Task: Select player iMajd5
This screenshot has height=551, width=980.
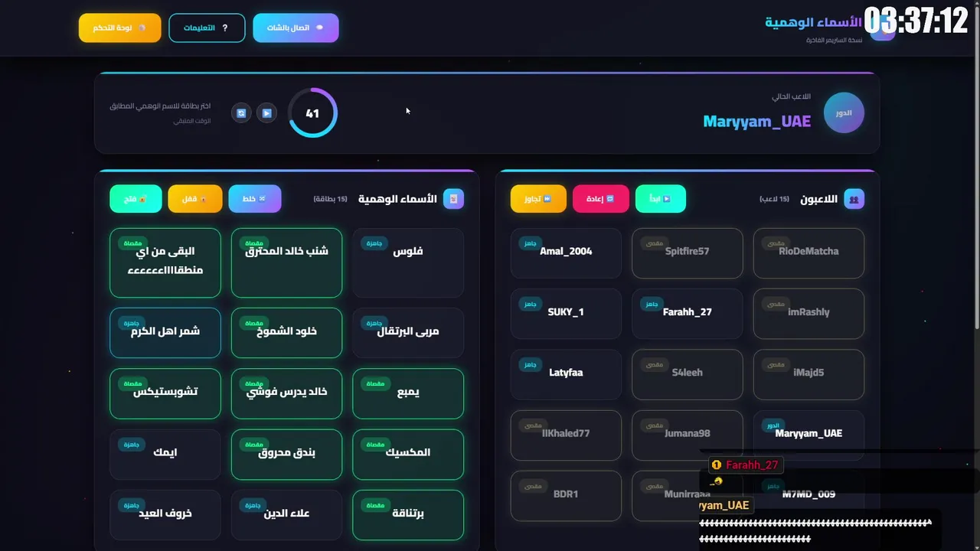Action: coord(808,374)
